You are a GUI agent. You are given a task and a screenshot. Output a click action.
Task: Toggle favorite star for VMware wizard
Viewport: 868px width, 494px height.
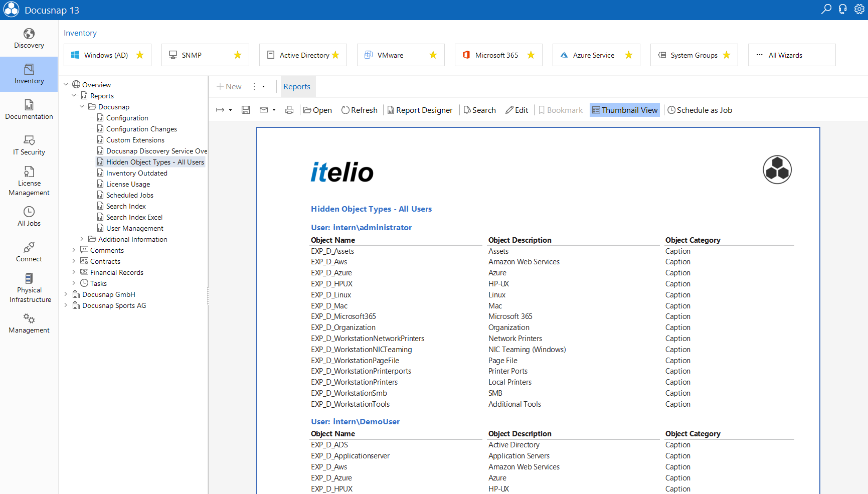point(433,55)
